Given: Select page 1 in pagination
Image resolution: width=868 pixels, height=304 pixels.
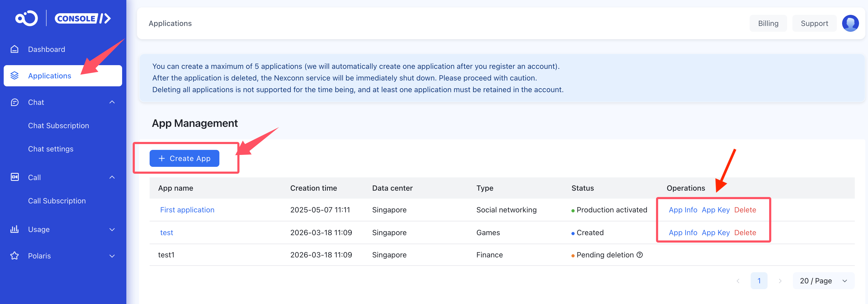Looking at the screenshot, I should [x=759, y=281].
